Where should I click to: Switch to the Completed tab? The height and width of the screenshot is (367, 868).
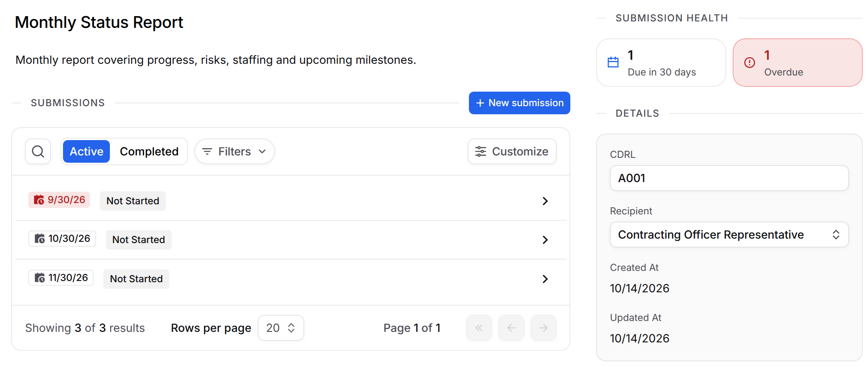coord(149,151)
